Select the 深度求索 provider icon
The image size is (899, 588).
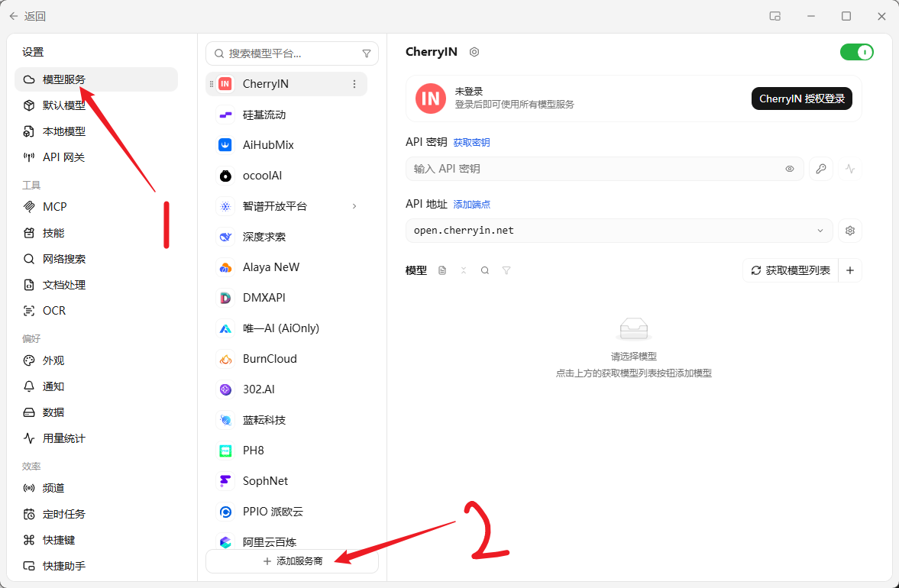(225, 237)
